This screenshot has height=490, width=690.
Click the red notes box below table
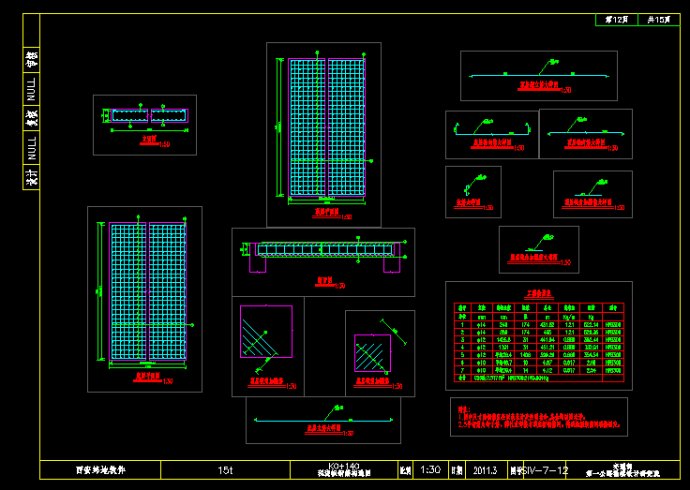tap(538, 415)
